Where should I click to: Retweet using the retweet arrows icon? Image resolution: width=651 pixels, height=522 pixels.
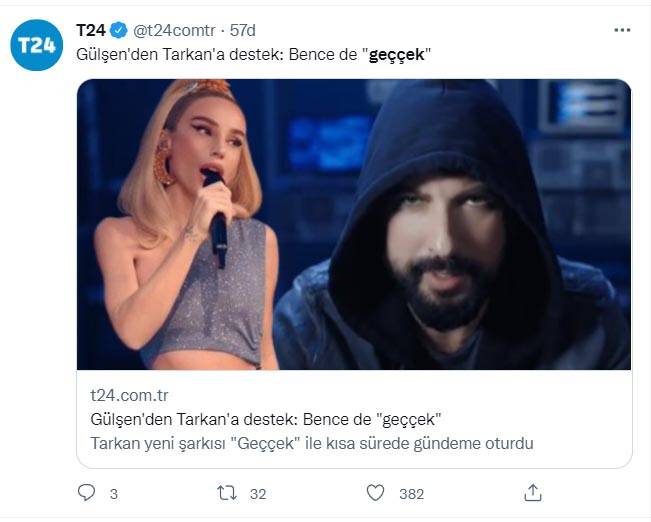[x=227, y=492]
